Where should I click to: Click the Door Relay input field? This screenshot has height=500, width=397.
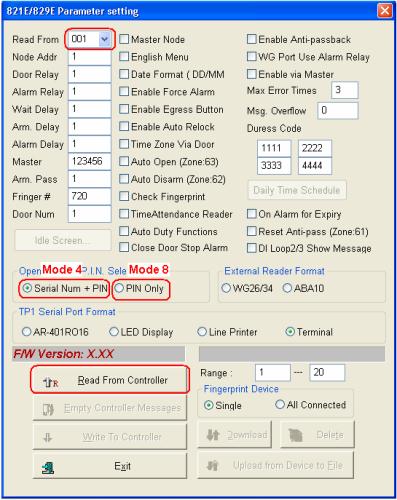(90, 74)
